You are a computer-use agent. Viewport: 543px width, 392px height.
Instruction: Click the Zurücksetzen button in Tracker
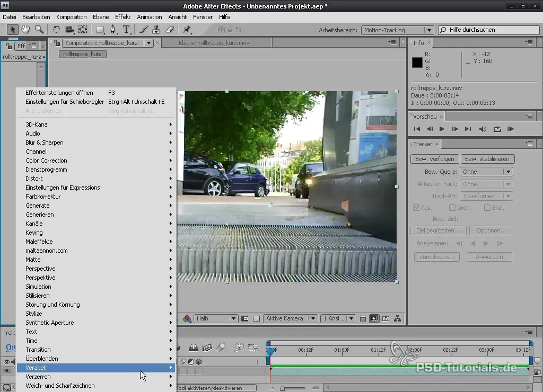(x=436, y=257)
